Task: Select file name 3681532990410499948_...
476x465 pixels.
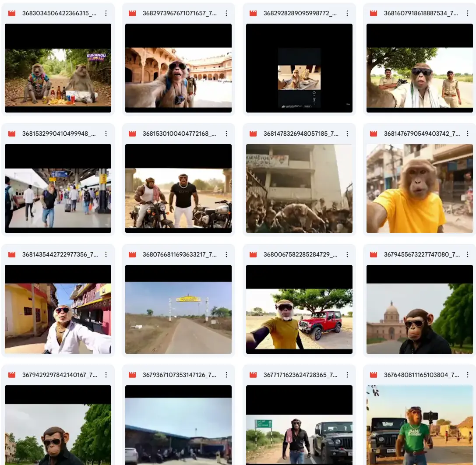Action: click(59, 134)
